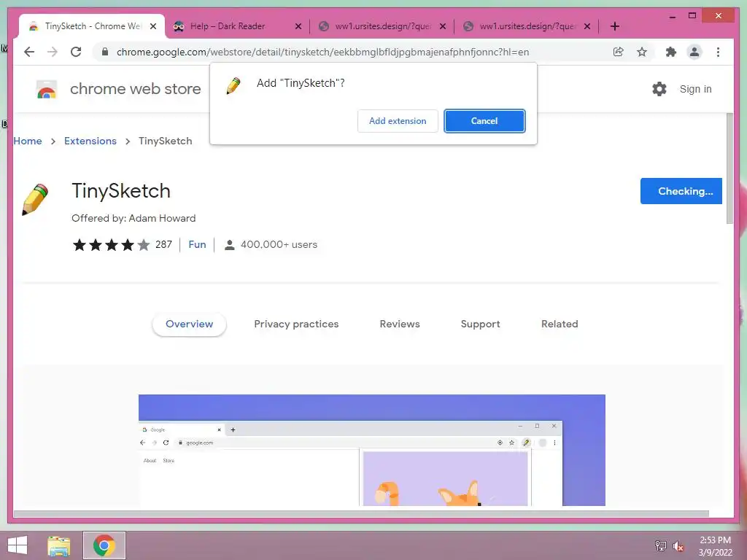
Task: Select the Overview tab
Action: (189, 324)
